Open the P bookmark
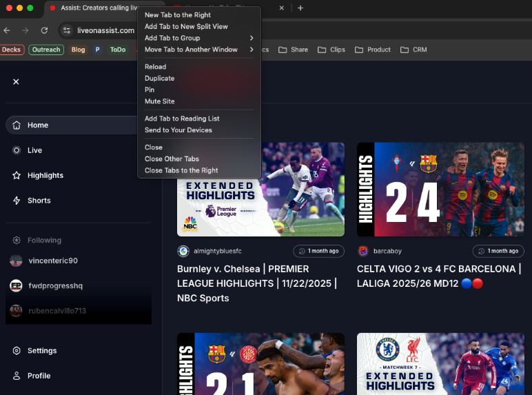The height and width of the screenshot is (395, 532). coord(97,50)
